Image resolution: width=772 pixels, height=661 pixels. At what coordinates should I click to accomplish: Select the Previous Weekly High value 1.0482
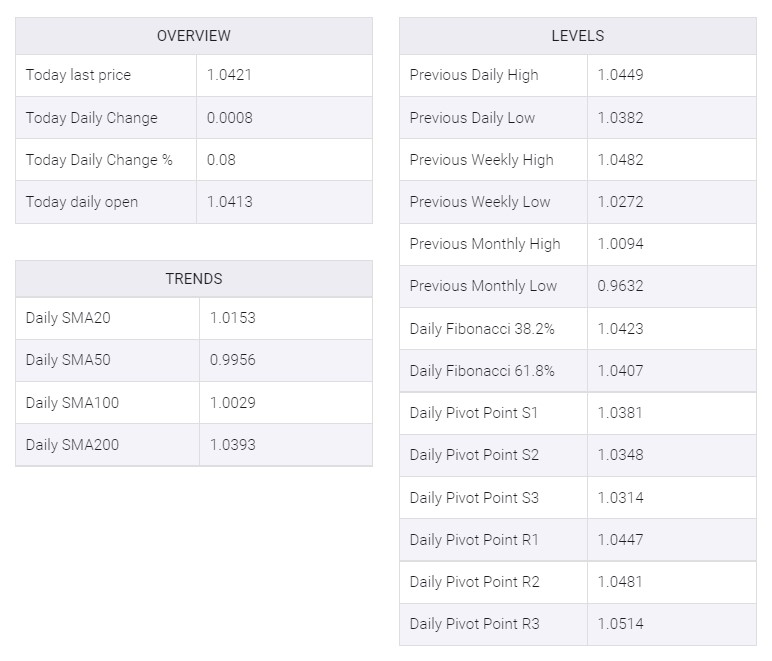[620, 160]
